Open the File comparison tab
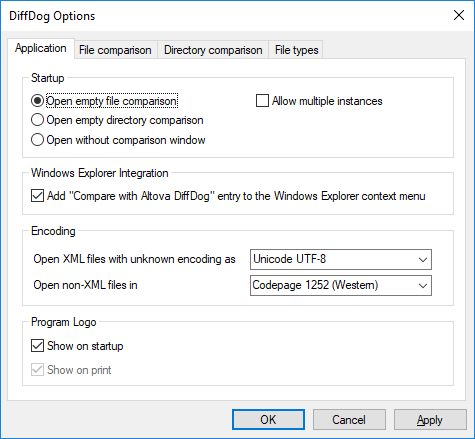The height and width of the screenshot is (439, 475). 115,50
